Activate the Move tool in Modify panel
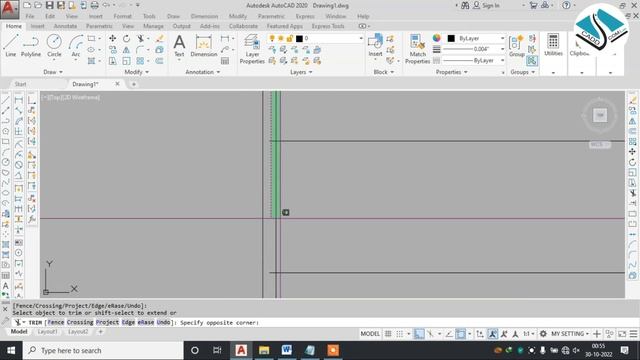640x360 pixels. [x=113, y=38]
